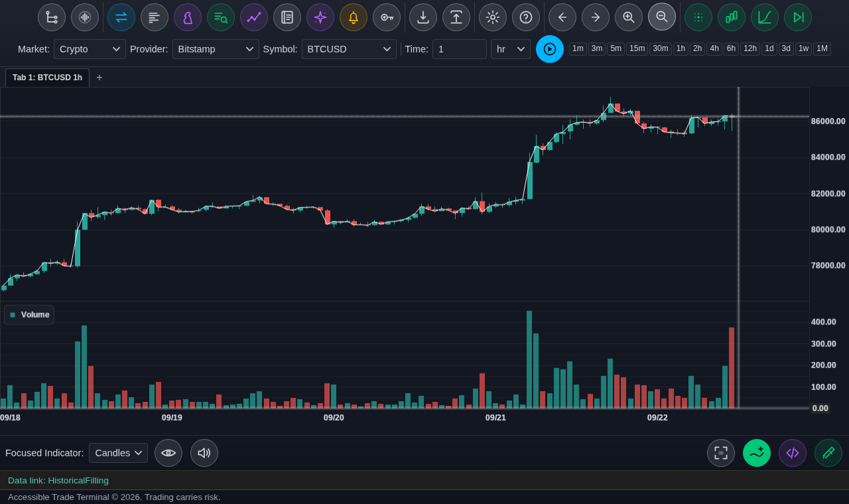Select the green drawing pen icon
The width and height of the screenshot is (849, 504).
pyautogui.click(x=828, y=453)
